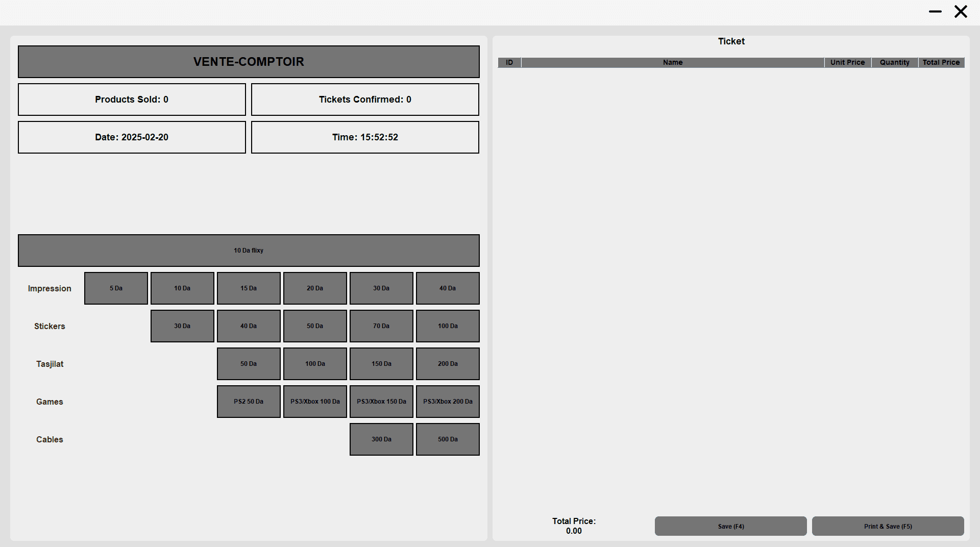Click the Total Price: 0.00 label
Viewport: 980px width, 547px height.
pyautogui.click(x=574, y=526)
